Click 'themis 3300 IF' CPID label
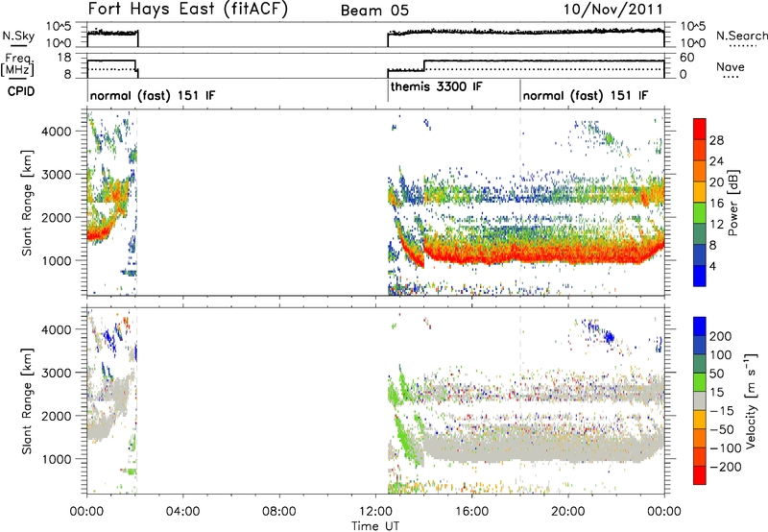The height and width of the screenshot is (532, 768). pyautogui.click(x=437, y=86)
